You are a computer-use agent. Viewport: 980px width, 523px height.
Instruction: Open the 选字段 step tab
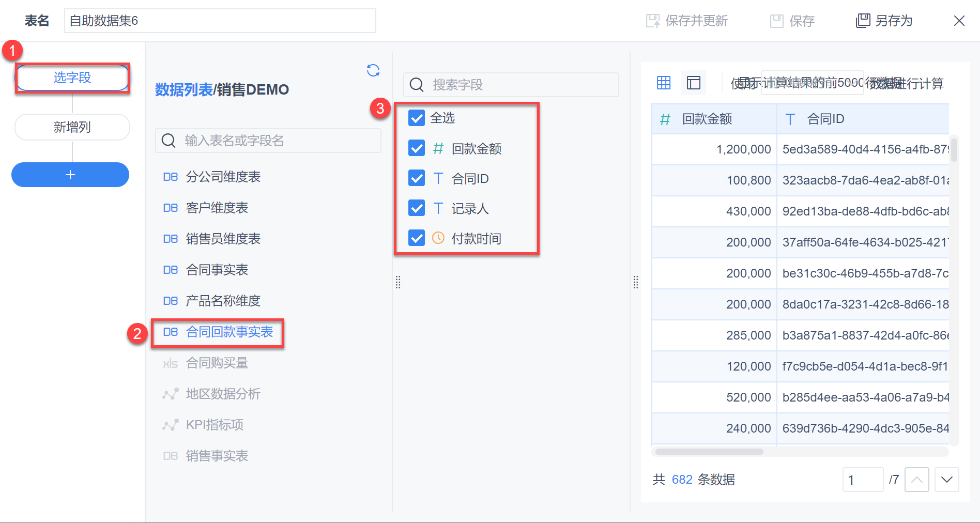pos(72,78)
